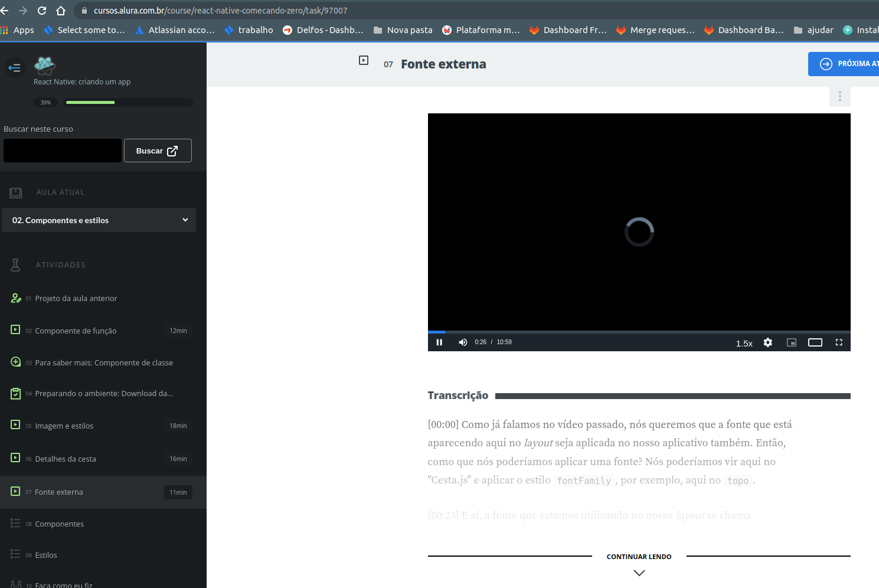Go to browser home page
879x588 pixels.
61,11
